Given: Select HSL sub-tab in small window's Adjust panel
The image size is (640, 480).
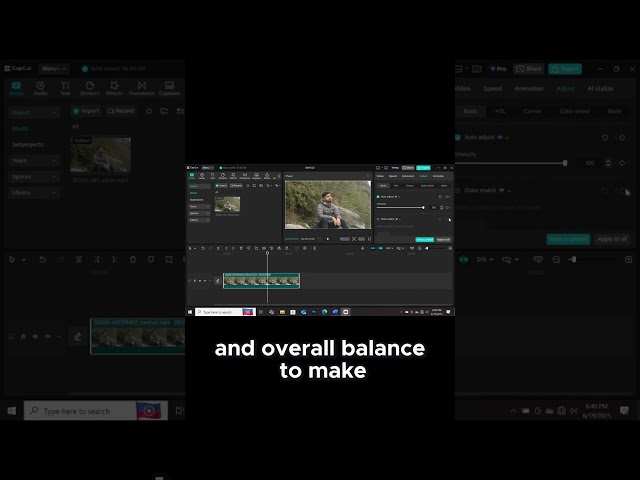Looking at the screenshot, I should 396,186.
